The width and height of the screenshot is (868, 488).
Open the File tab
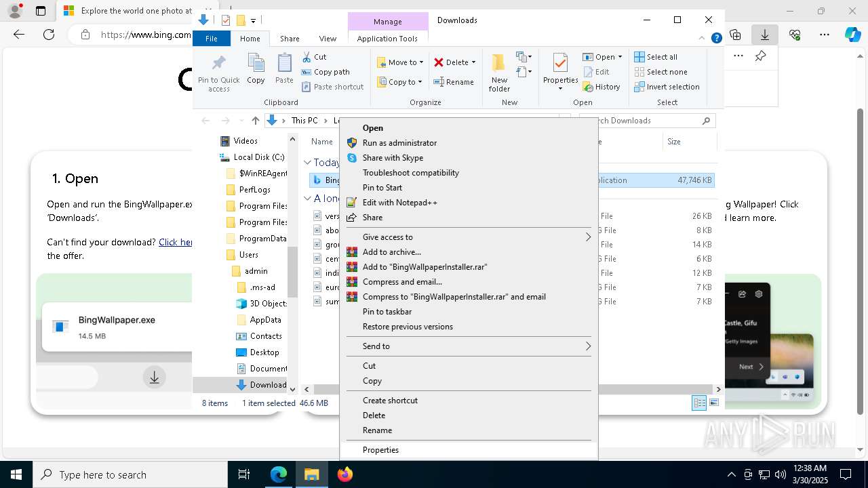(x=212, y=39)
